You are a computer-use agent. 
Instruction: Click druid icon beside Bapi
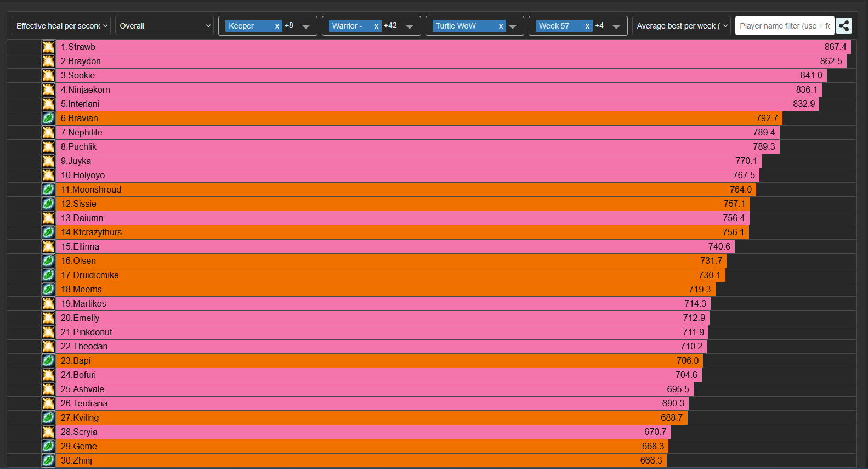(48, 361)
